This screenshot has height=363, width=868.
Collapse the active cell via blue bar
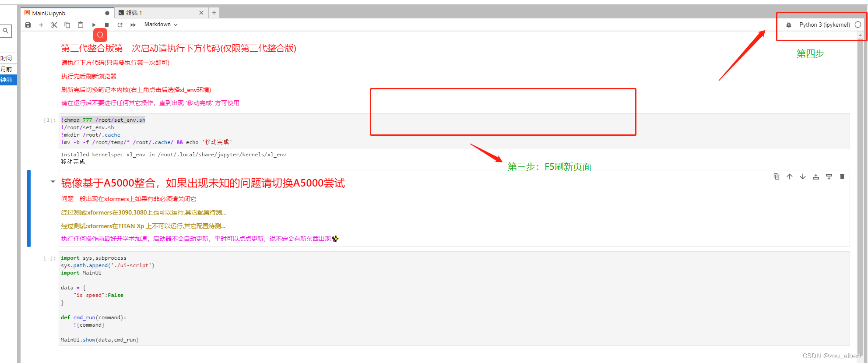click(29, 208)
